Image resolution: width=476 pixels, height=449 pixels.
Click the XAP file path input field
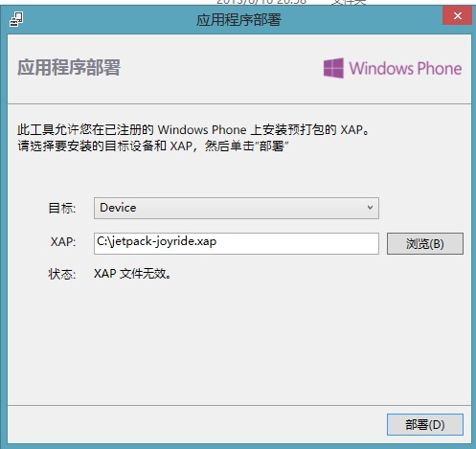(x=237, y=243)
